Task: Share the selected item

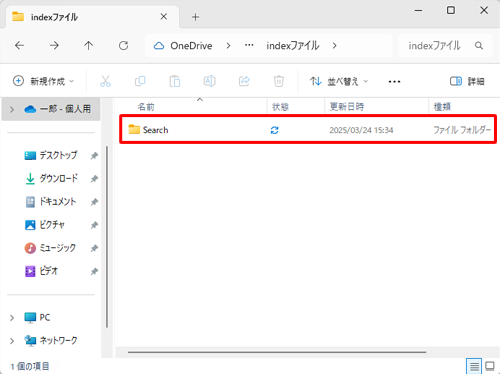Action: coord(244,81)
